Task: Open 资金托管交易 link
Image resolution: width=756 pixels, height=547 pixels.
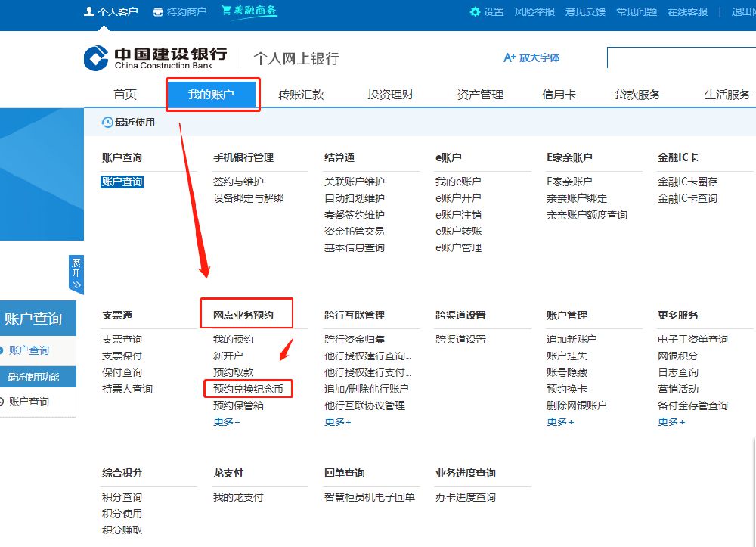Action: (355, 231)
